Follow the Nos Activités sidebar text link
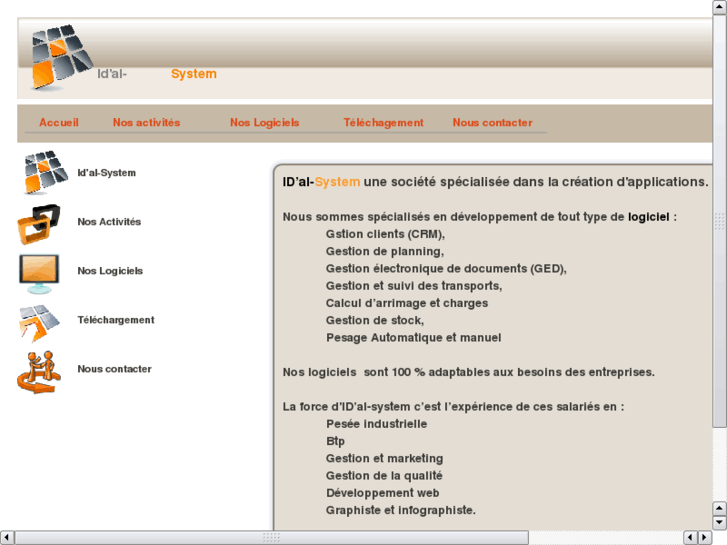727x545 pixels. [x=109, y=222]
